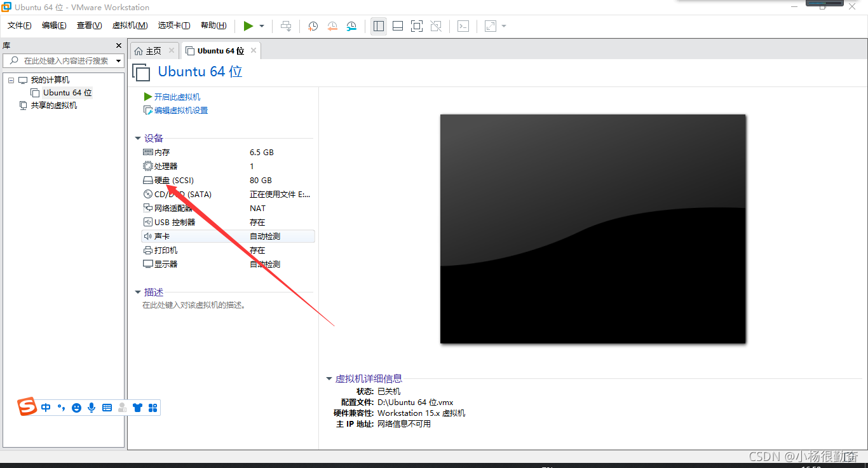Viewport: 868px width, 468px height.
Task: Click the Sogou input method S logo
Action: pyautogui.click(x=27, y=406)
